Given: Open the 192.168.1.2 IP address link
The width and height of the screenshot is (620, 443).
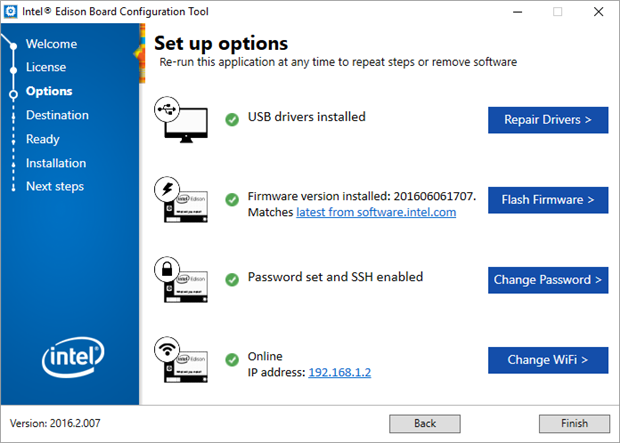Looking at the screenshot, I should 339,372.
